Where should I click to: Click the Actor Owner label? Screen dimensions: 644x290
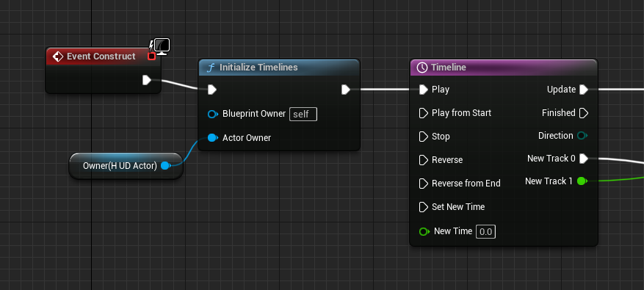[247, 138]
